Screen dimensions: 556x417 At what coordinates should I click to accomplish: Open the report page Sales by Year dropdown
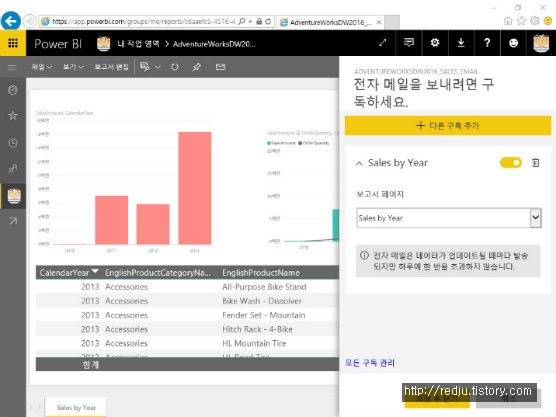pyautogui.click(x=449, y=218)
